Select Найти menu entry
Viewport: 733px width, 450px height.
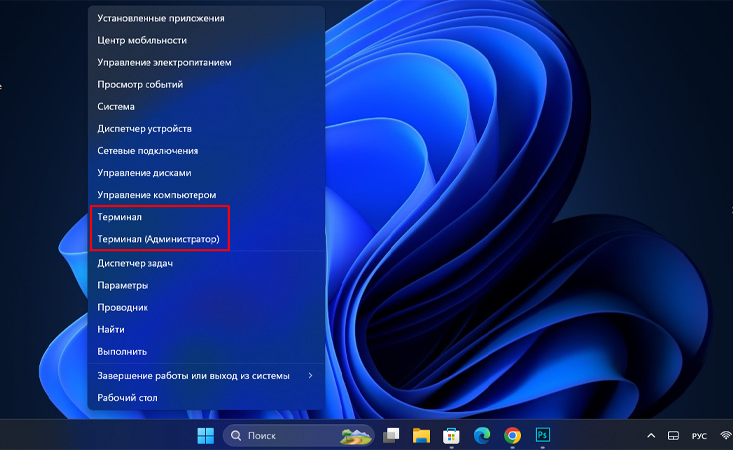(x=206, y=329)
